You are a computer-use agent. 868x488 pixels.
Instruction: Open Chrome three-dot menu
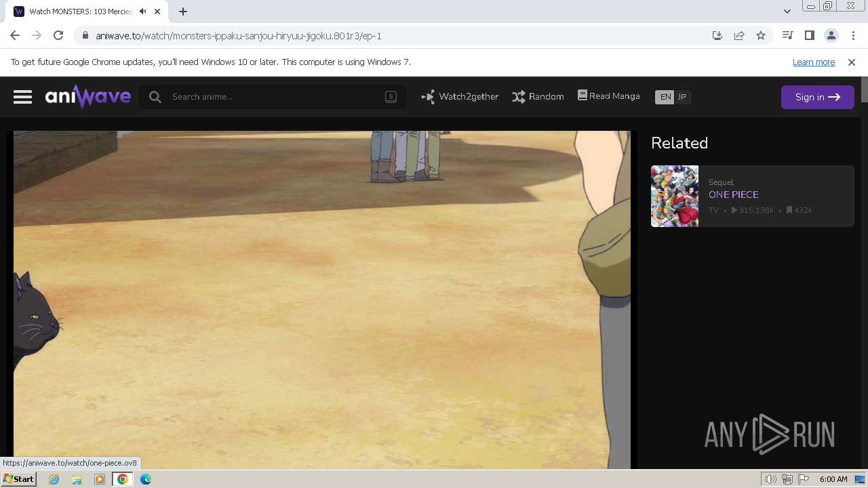[x=853, y=36]
